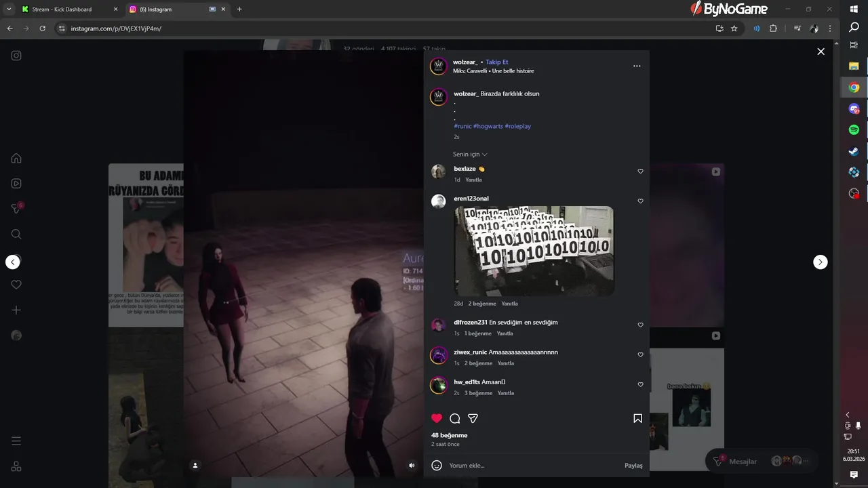The image size is (868, 488).
Task: Reply to dlfrozen231 with Yanıtla
Action: [x=505, y=333]
